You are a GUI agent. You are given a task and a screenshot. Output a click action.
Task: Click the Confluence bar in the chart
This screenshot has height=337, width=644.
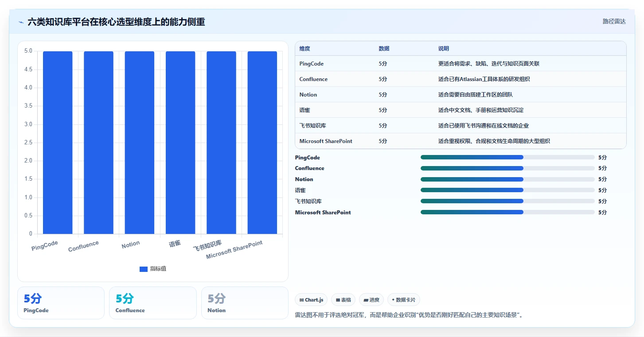pos(98,143)
